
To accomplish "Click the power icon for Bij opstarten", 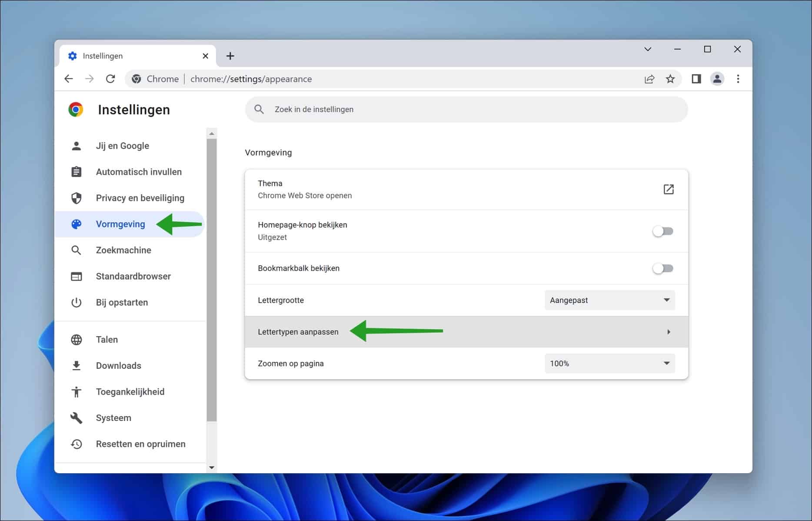I will [x=76, y=302].
